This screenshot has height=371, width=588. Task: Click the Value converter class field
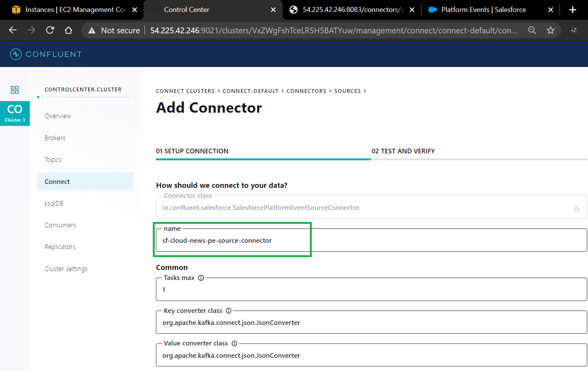coord(371,355)
